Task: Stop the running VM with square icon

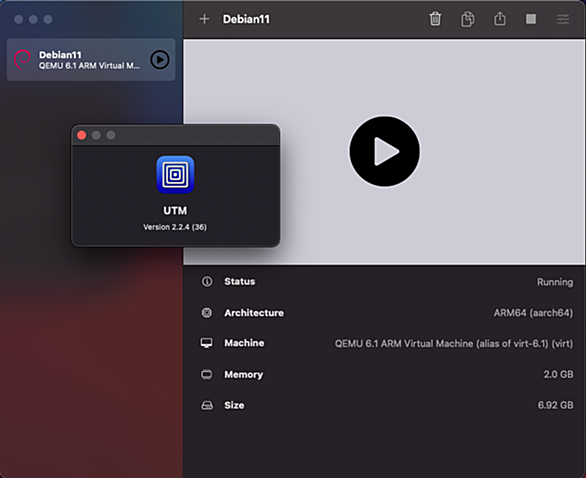Action: [531, 19]
